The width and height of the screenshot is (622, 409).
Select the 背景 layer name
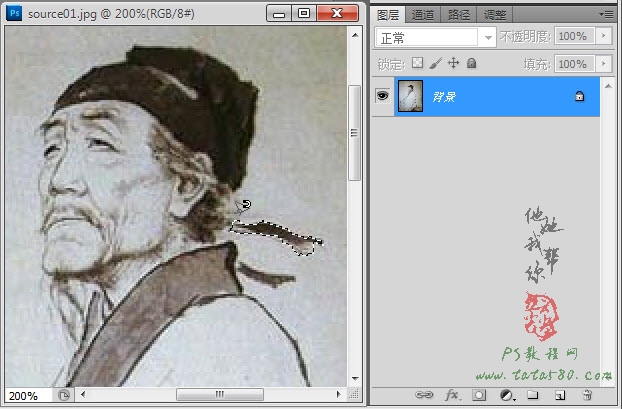tap(444, 96)
